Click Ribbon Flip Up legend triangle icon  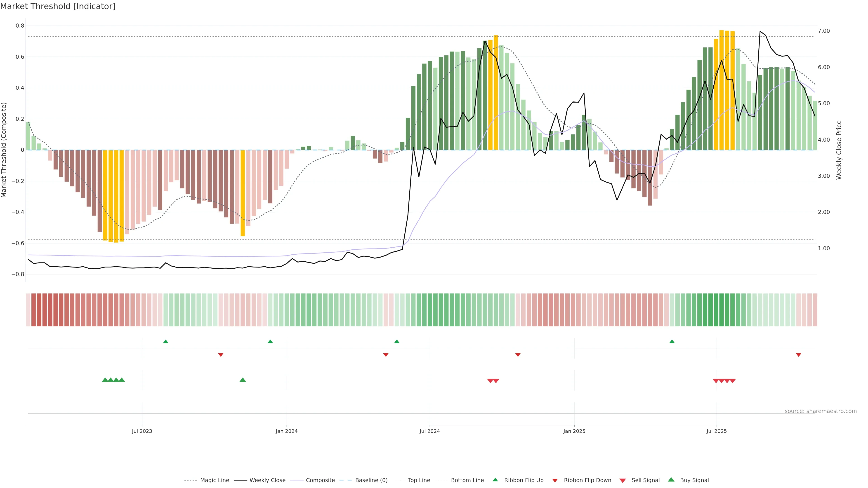[x=495, y=480]
